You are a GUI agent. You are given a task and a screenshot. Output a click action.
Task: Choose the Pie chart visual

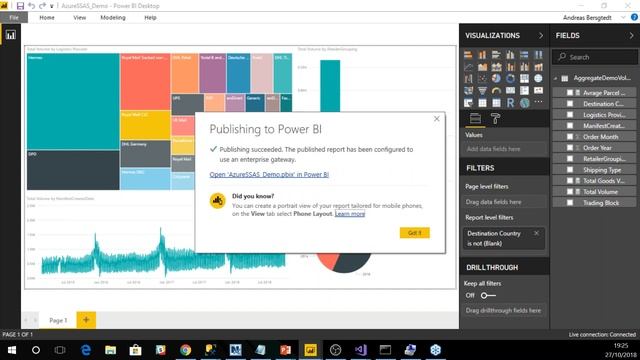pyautogui.click(x=496, y=78)
